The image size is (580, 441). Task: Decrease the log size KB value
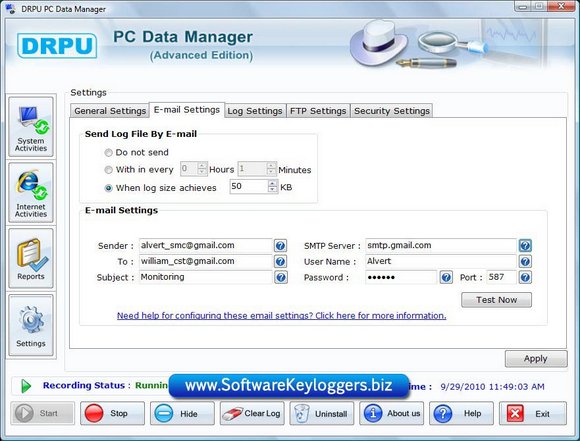pos(273,189)
